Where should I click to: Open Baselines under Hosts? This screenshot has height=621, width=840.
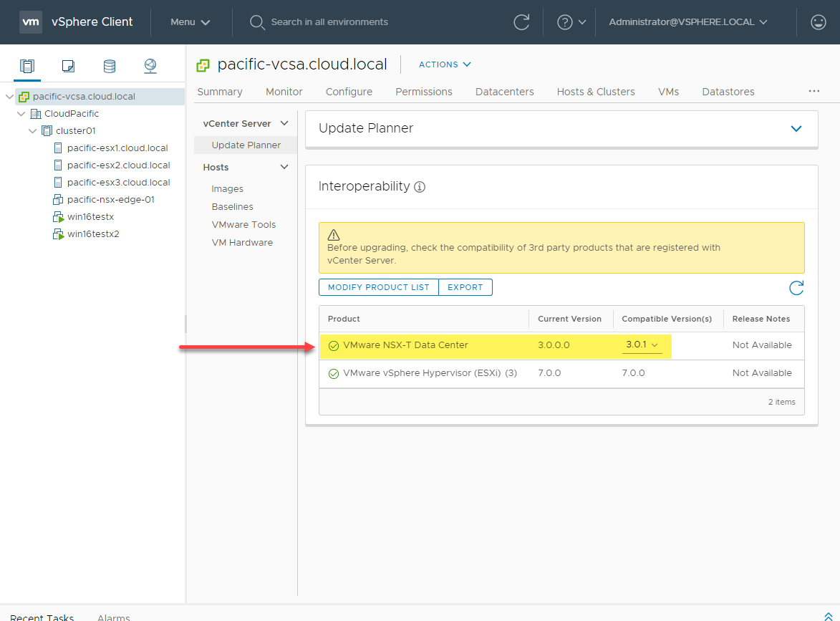[233, 207]
